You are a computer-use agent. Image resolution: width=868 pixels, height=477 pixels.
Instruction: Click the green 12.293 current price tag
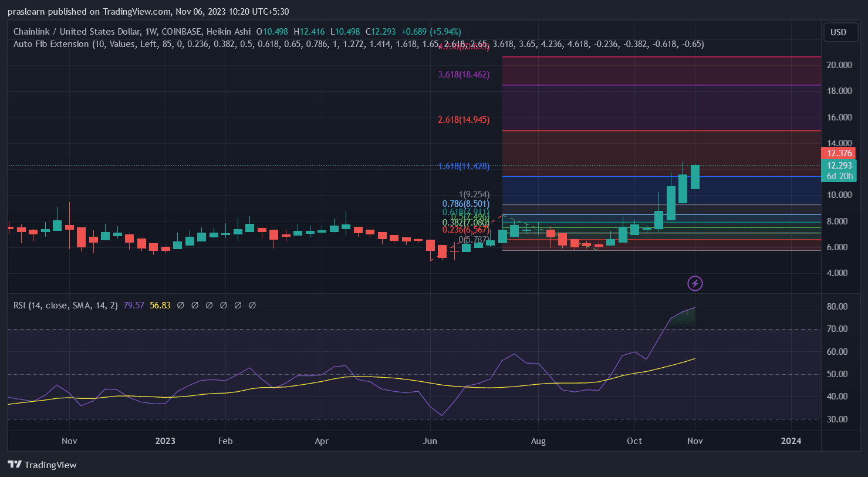coord(839,166)
